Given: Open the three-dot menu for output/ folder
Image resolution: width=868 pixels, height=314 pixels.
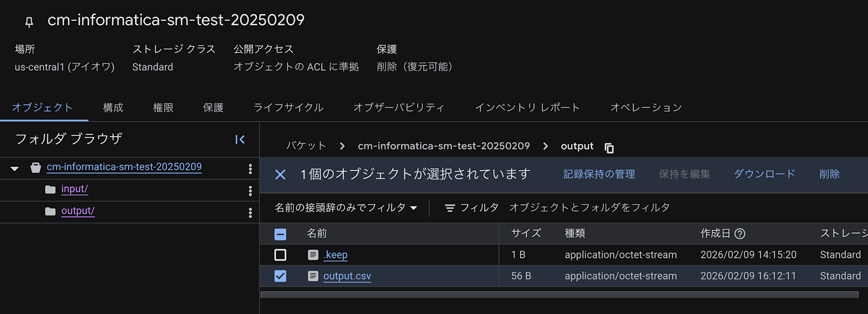Looking at the screenshot, I should 250,212.
